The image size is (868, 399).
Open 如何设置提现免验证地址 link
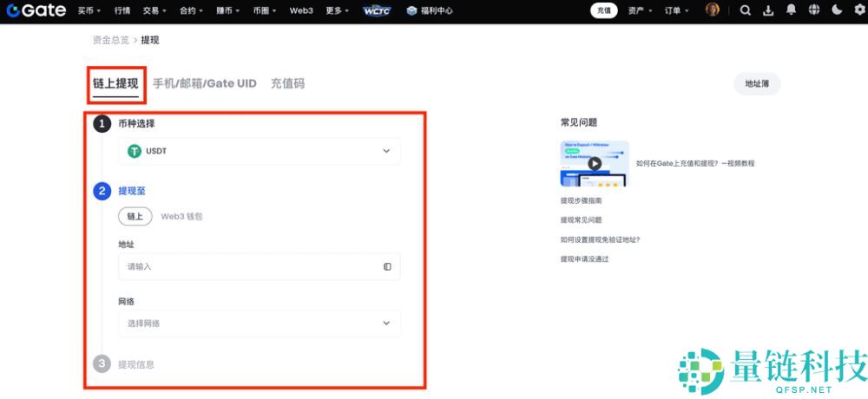pyautogui.click(x=600, y=239)
